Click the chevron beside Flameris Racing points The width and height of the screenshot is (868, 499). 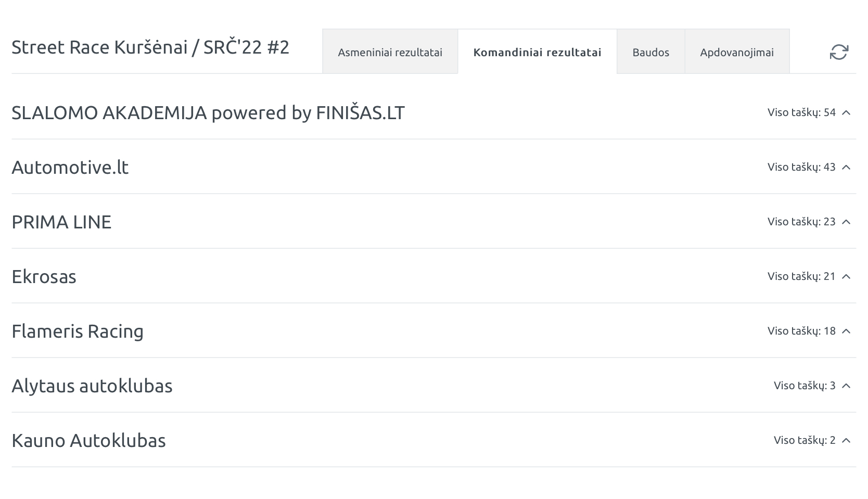pyautogui.click(x=846, y=331)
